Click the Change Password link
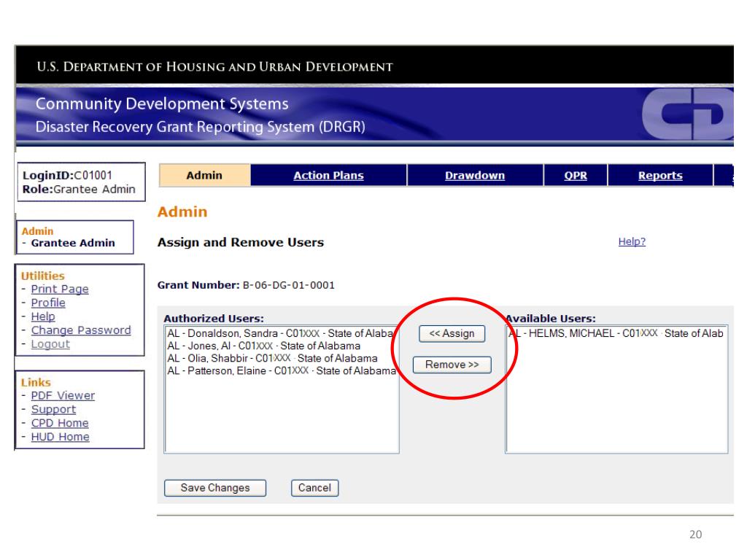This screenshot has height=560, width=747. (x=81, y=330)
